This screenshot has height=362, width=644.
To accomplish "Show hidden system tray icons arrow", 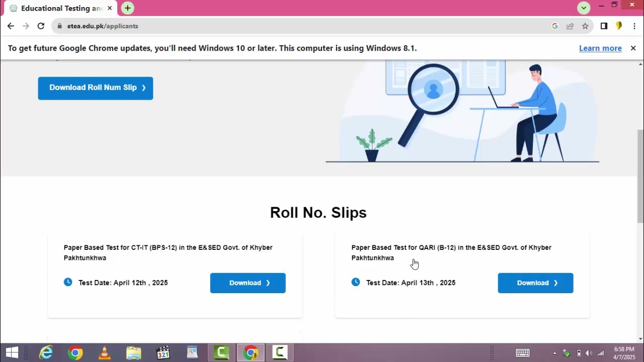I will [555, 353].
